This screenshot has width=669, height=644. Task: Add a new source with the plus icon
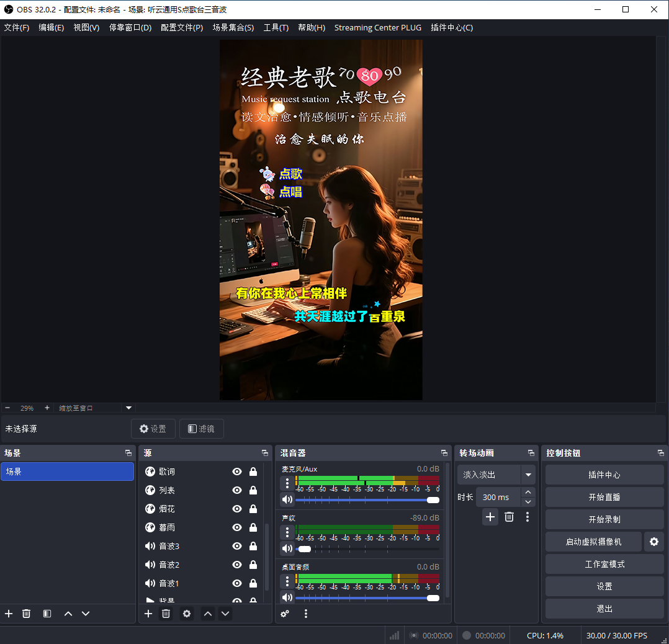click(x=148, y=614)
